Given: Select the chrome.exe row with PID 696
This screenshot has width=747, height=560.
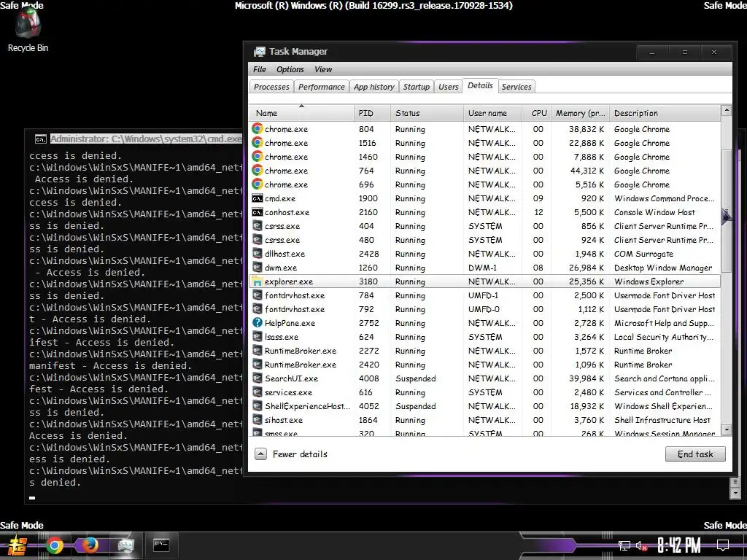Looking at the screenshot, I should coord(484,184).
